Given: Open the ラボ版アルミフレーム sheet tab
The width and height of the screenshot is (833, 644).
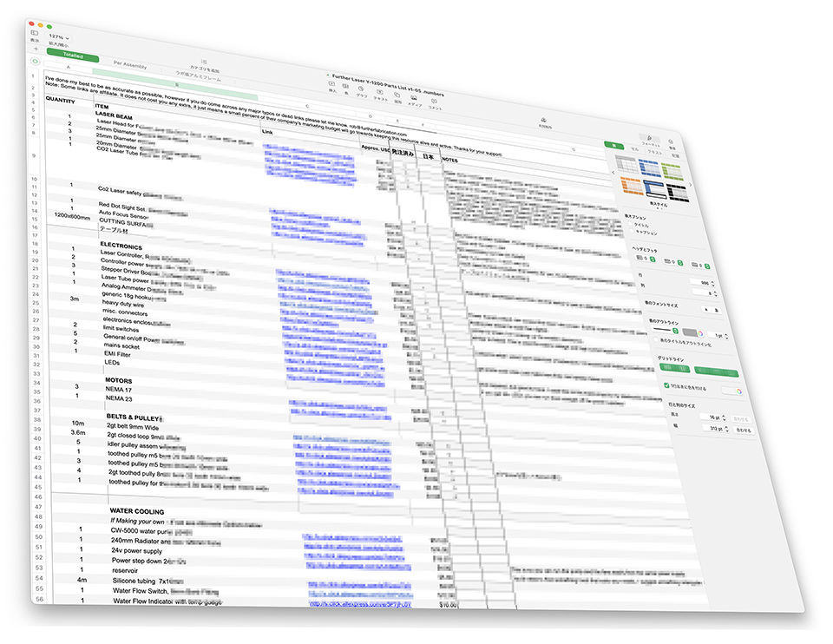Looking at the screenshot, I should point(198,76).
